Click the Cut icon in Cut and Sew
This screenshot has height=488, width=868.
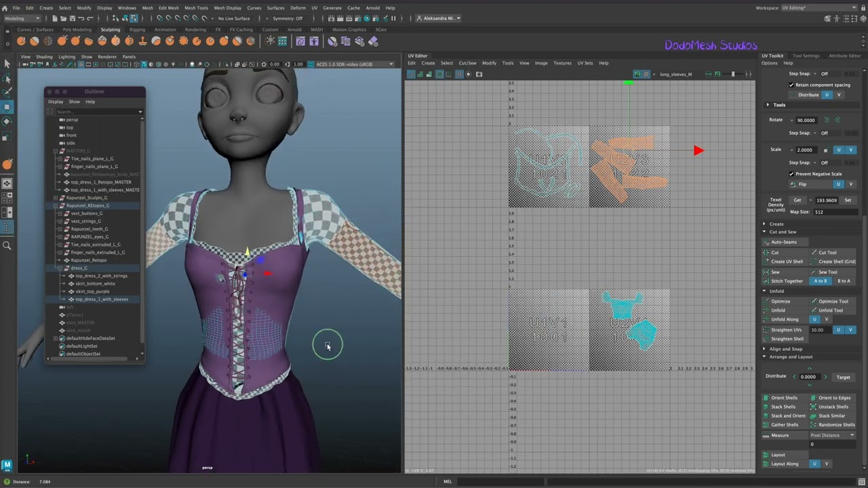point(766,252)
